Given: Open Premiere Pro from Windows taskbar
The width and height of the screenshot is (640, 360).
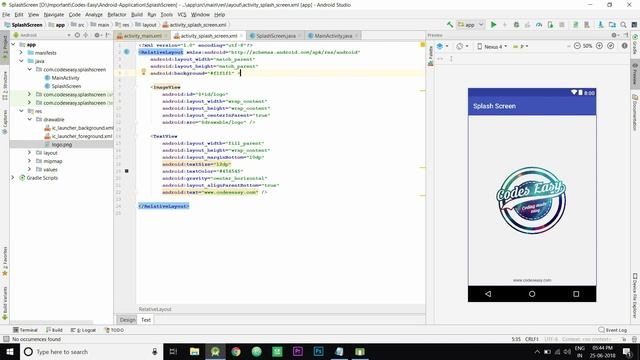Looking at the screenshot, I should 298,351.
